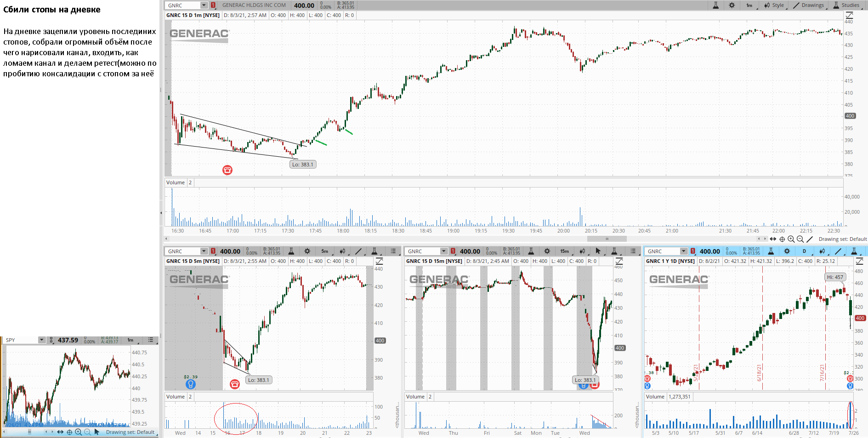868x438 pixels.
Task: Click the 400.00 last price in main header
Action: [x=304, y=6]
